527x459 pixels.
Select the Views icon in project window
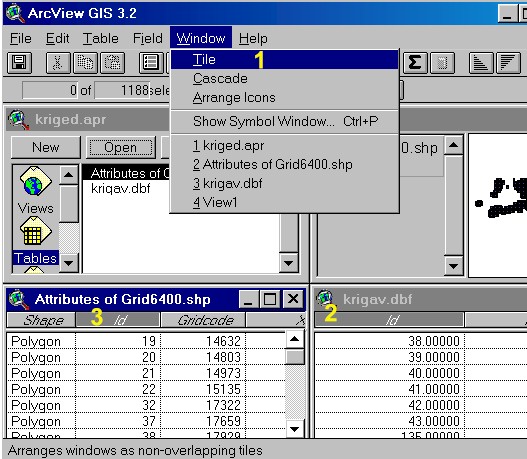click(35, 191)
